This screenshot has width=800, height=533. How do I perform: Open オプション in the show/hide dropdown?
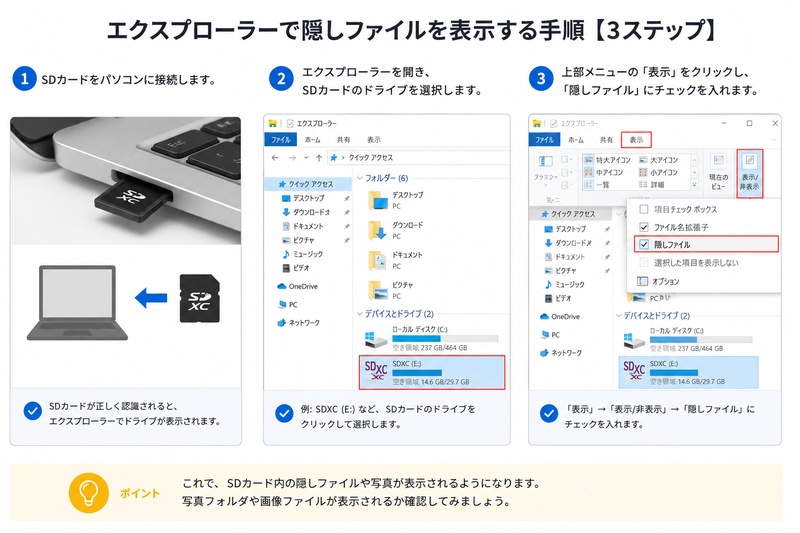tap(659, 282)
